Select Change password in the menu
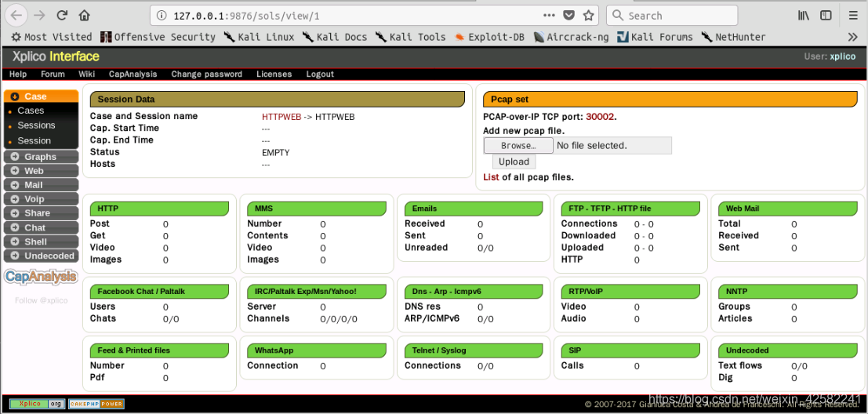 pyautogui.click(x=206, y=74)
